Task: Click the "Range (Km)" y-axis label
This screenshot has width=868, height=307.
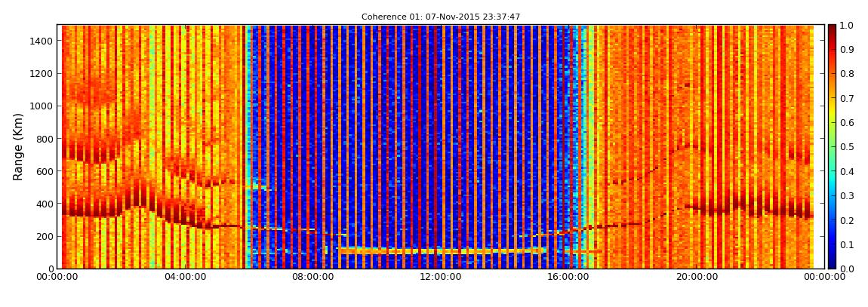Action: (18, 146)
